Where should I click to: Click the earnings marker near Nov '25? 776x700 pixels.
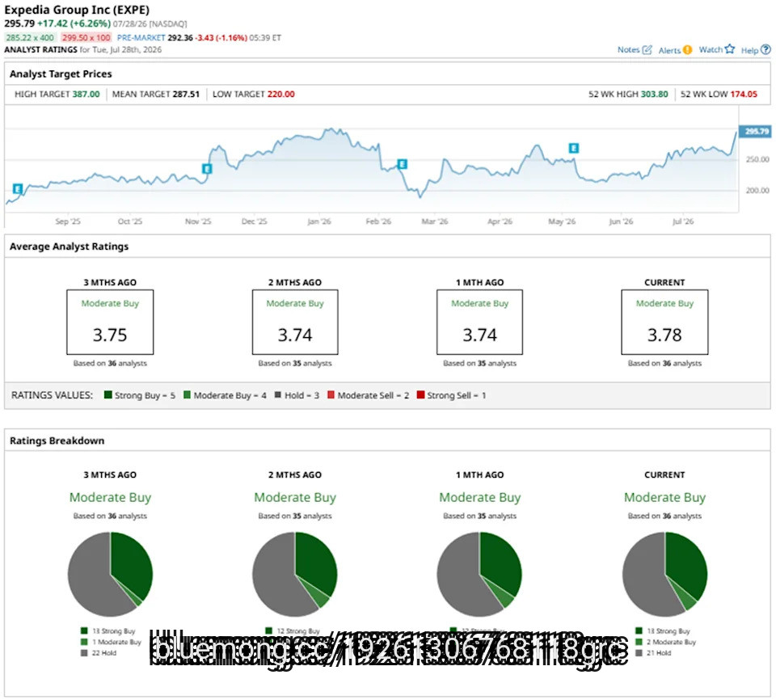(x=208, y=169)
